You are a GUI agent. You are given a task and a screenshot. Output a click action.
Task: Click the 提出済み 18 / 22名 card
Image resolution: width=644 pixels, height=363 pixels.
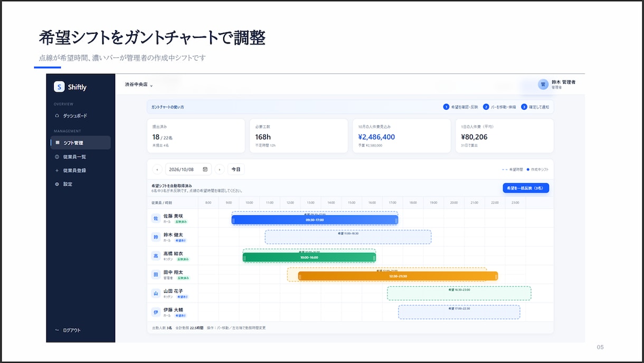click(196, 136)
